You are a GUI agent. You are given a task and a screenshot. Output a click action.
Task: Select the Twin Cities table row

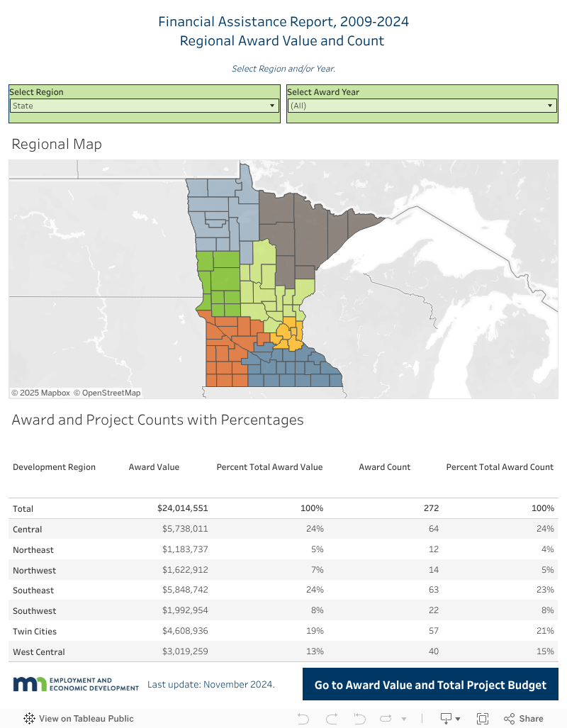pos(35,631)
